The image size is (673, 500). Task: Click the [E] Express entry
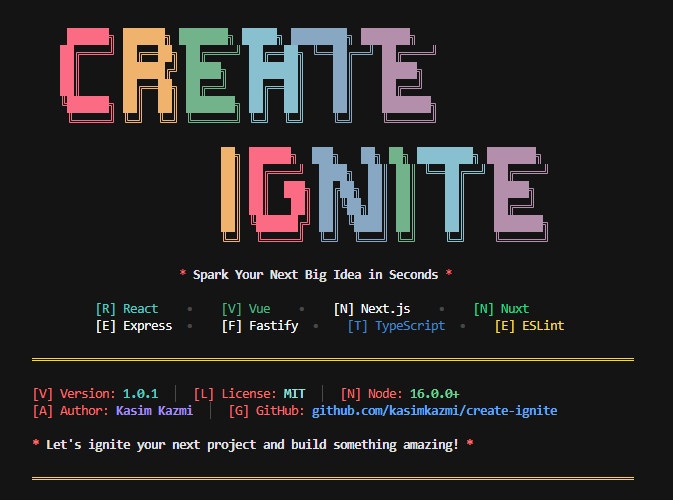click(x=133, y=326)
